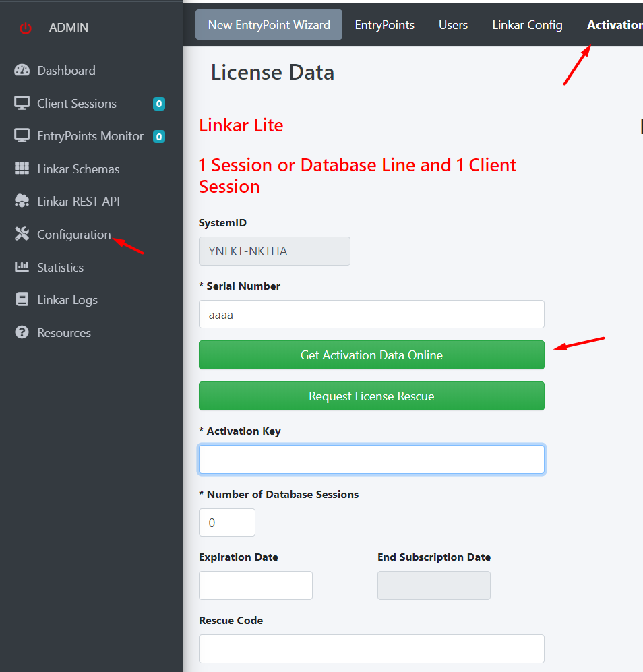Click the Resources question mark icon
Screen dimensions: 643x672
(x=22, y=332)
